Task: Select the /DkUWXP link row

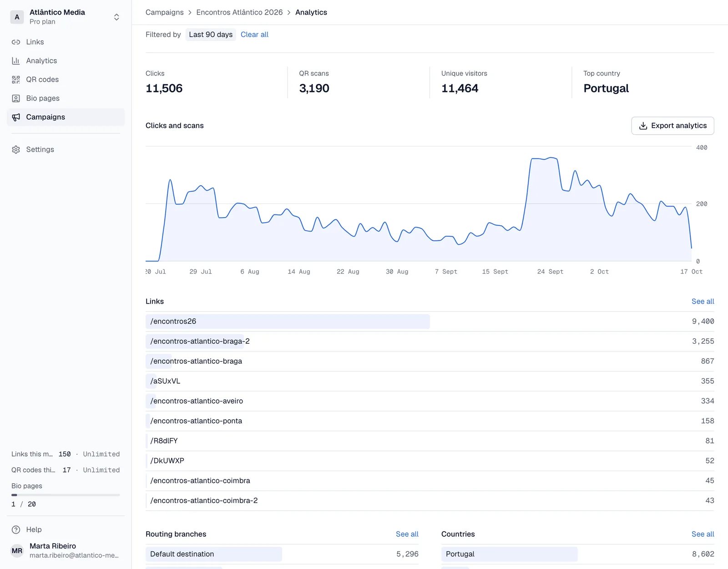Action: click(x=430, y=461)
